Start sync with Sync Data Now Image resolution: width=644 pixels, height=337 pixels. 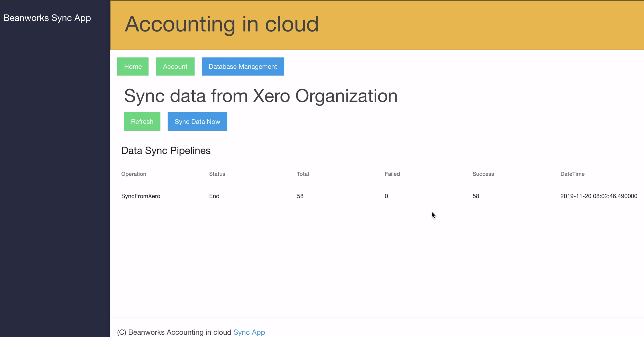coord(197,121)
